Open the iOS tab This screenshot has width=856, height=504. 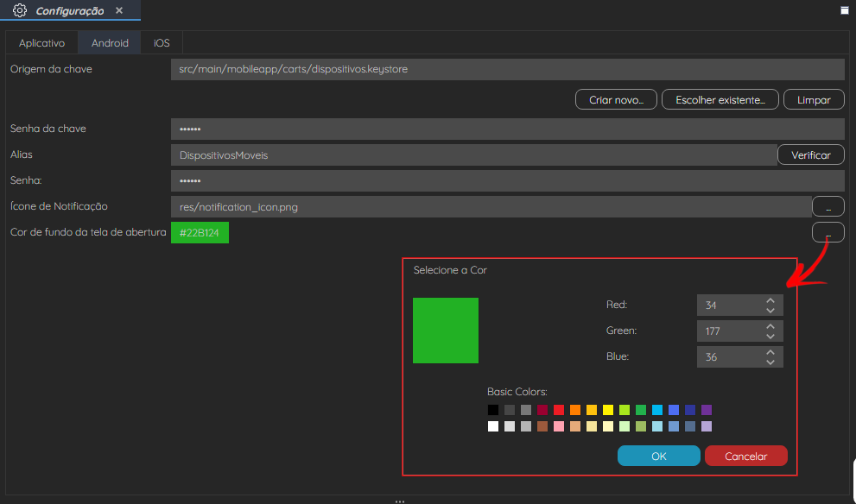tap(162, 43)
